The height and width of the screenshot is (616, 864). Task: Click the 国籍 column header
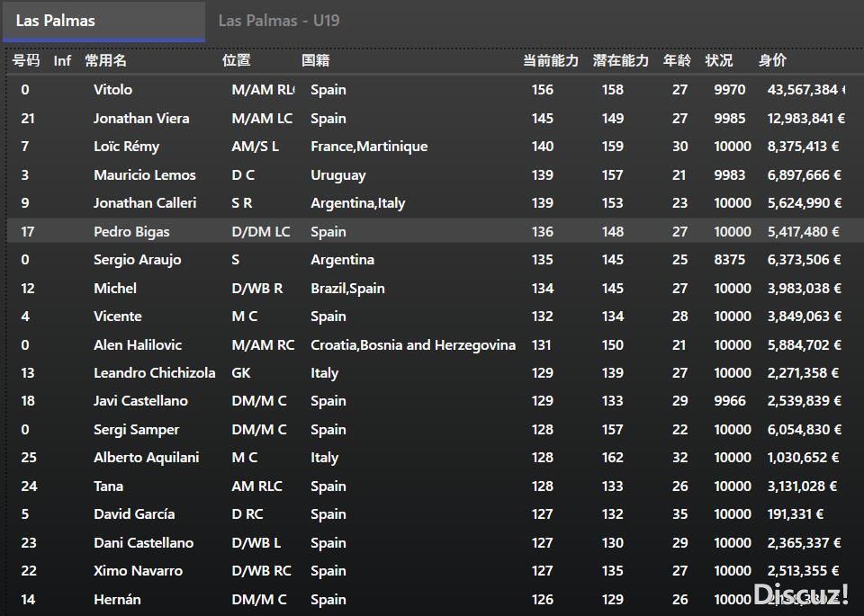pos(316,60)
